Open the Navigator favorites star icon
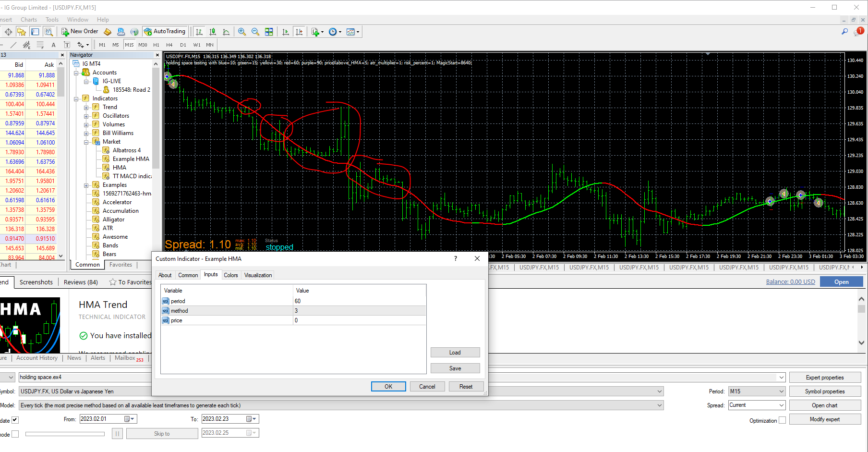 coord(21,32)
